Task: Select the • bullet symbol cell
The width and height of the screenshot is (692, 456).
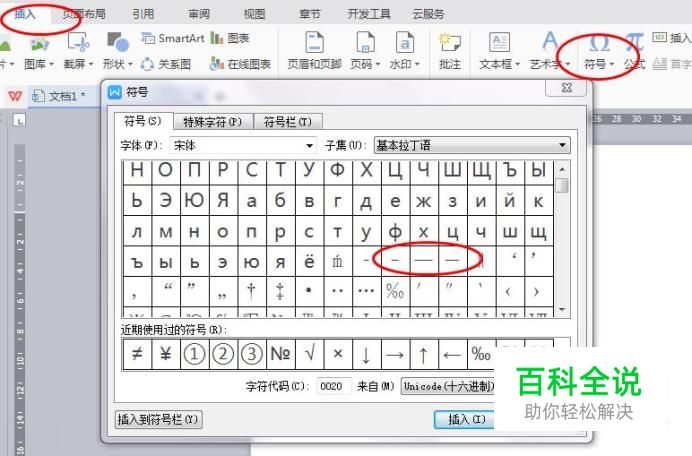Action: pos(309,291)
